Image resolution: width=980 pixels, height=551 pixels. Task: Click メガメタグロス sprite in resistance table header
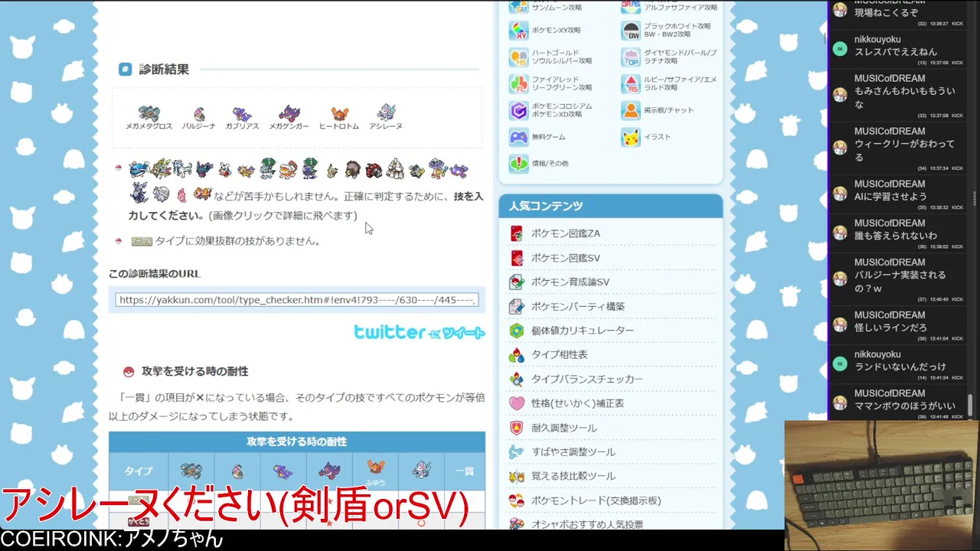click(191, 471)
